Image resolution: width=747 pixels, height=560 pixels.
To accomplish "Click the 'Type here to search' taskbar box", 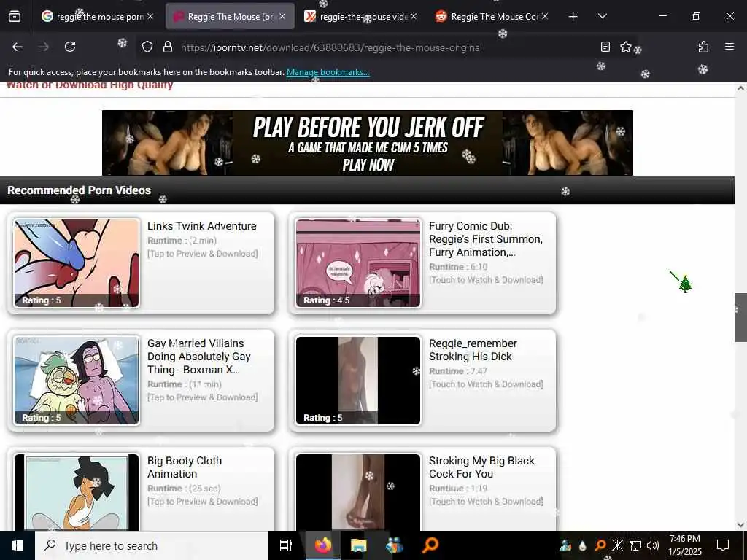I will coord(152,545).
